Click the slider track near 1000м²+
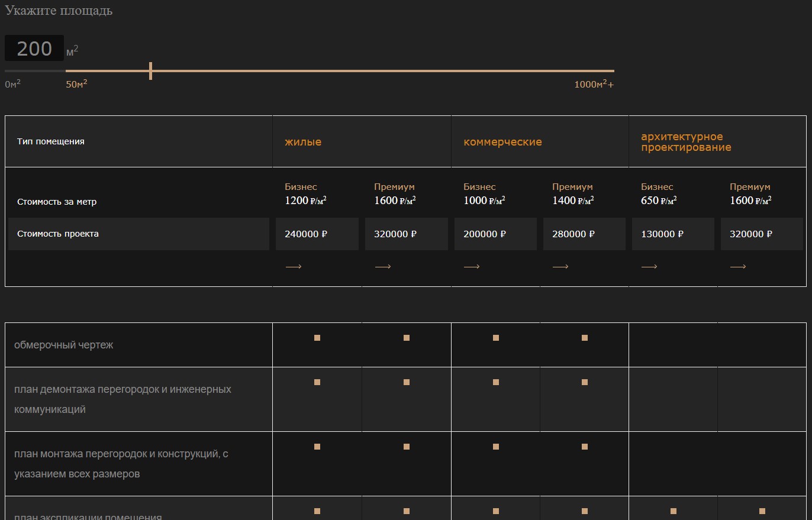Image resolution: width=812 pixels, height=520 pixels. 592,71
